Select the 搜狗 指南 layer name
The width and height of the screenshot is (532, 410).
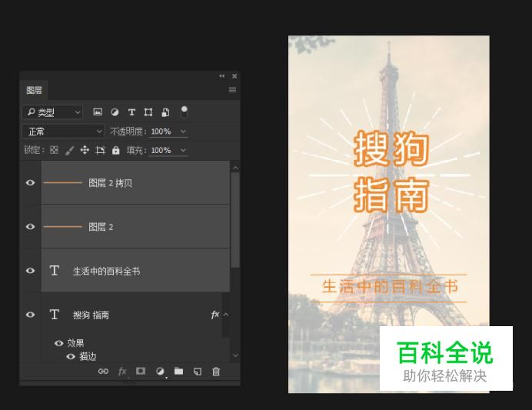(x=91, y=315)
